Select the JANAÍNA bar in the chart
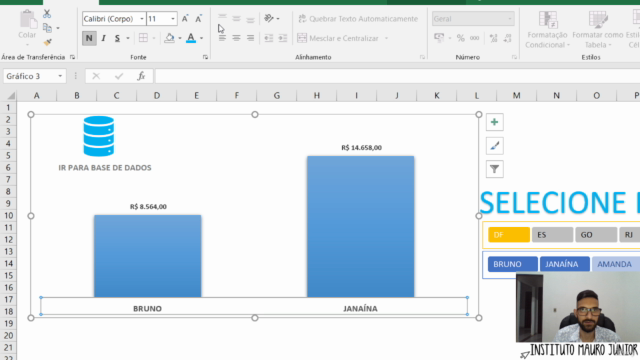Screen dimensions: 640x360 click(x=361, y=227)
